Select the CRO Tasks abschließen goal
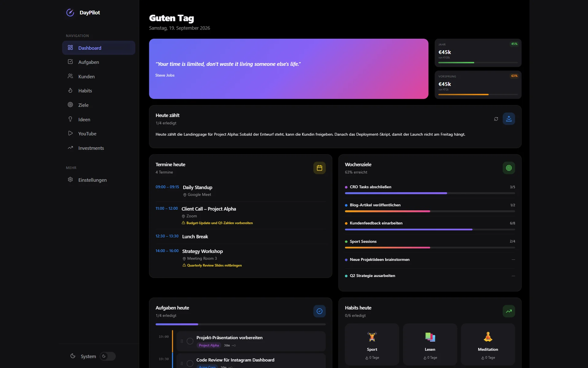Image resolution: width=588 pixels, height=368 pixels. click(x=430, y=190)
